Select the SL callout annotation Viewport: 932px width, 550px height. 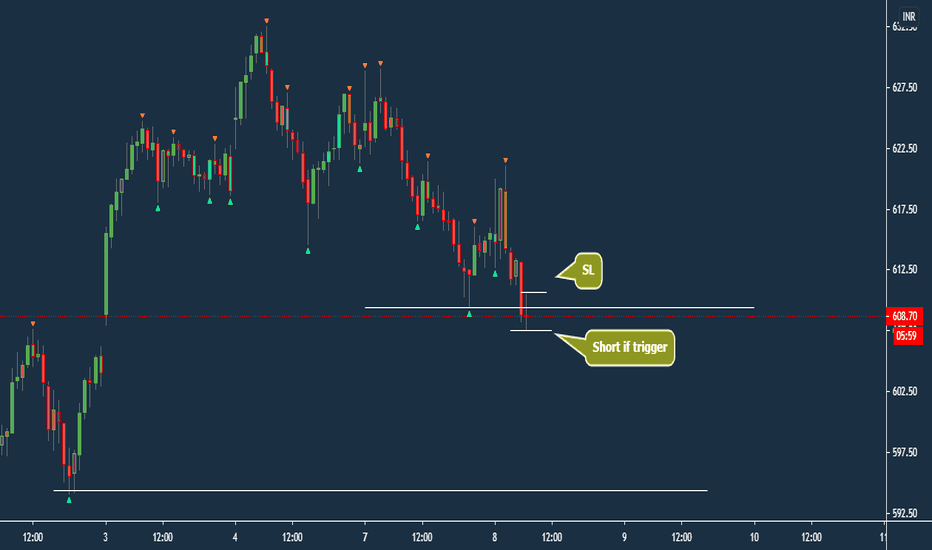588,271
